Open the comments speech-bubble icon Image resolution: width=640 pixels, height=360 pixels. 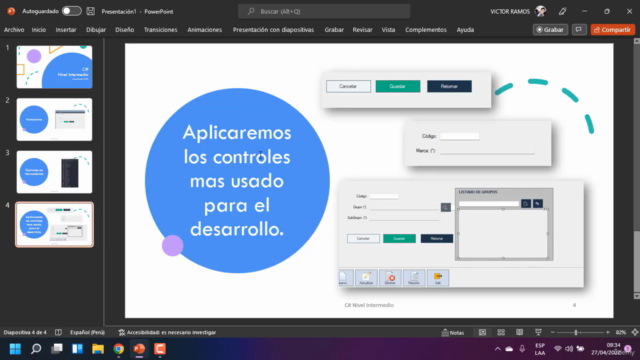coord(579,29)
